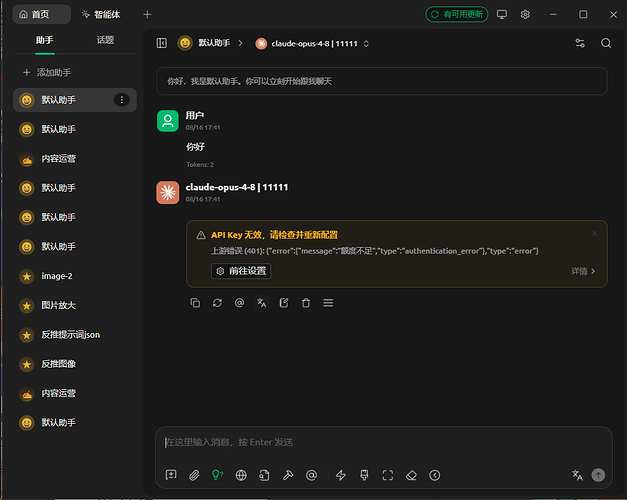Click the 有可用更新 update button
This screenshot has height=500, width=627.
[457, 14]
